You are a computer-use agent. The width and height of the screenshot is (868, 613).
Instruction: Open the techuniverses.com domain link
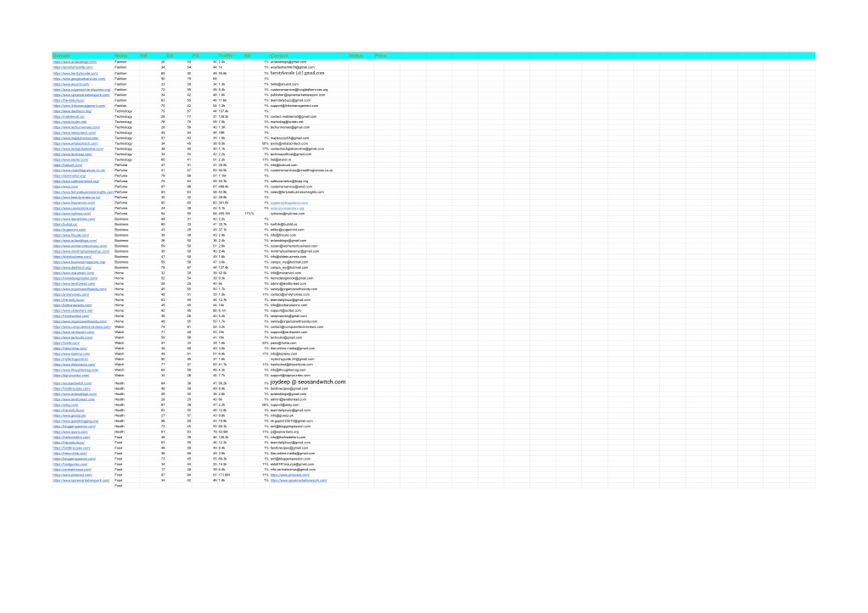(x=76, y=128)
